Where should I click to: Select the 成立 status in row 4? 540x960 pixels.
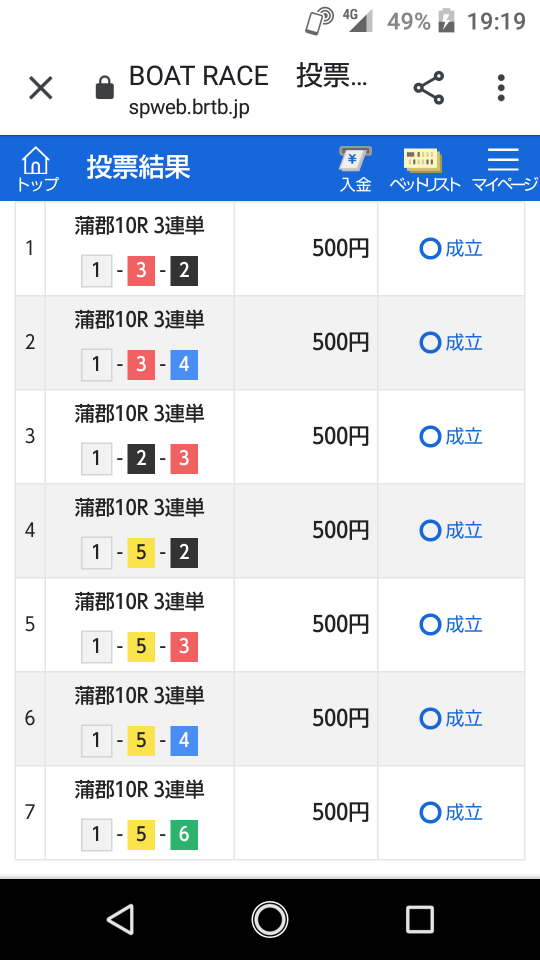click(x=451, y=530)
